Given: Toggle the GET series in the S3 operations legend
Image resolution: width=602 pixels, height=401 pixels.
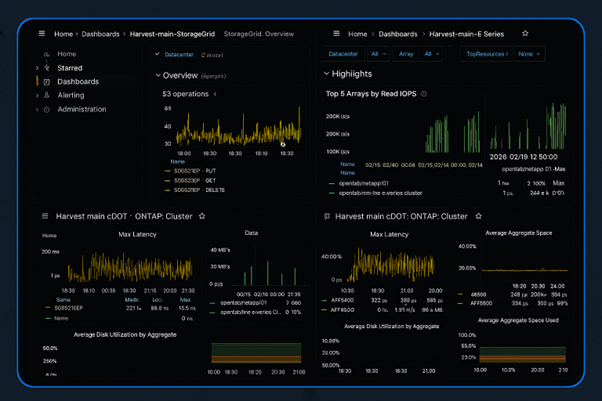Looking at the screenshot, I should (x=195, y=181).
